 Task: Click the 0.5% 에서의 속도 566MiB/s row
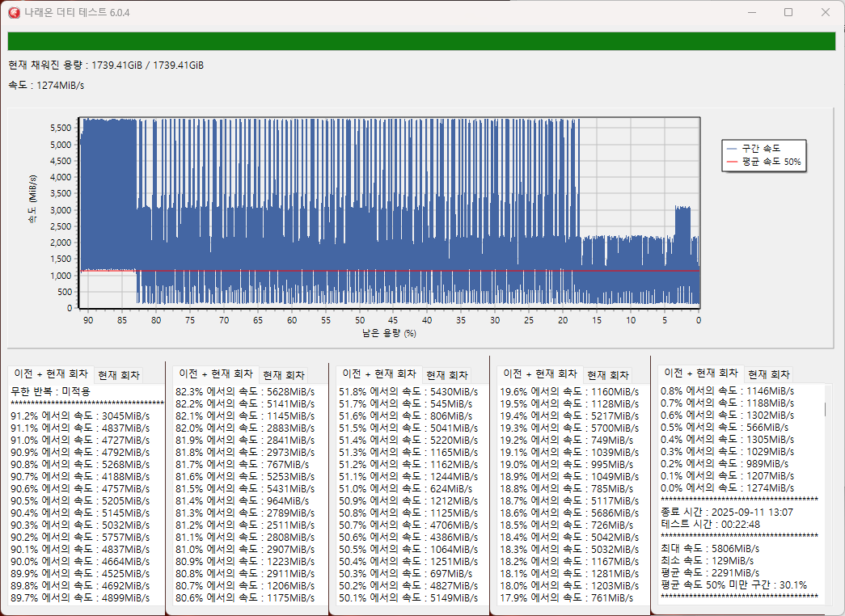pos(725,428)
